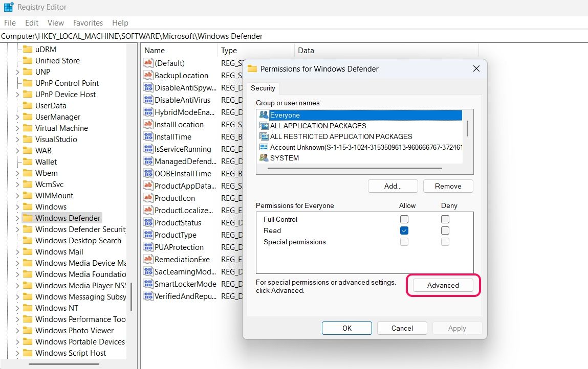Close the Permissions dialog
The height and width of the screenshot is (369, 588).
pos(476,68)
